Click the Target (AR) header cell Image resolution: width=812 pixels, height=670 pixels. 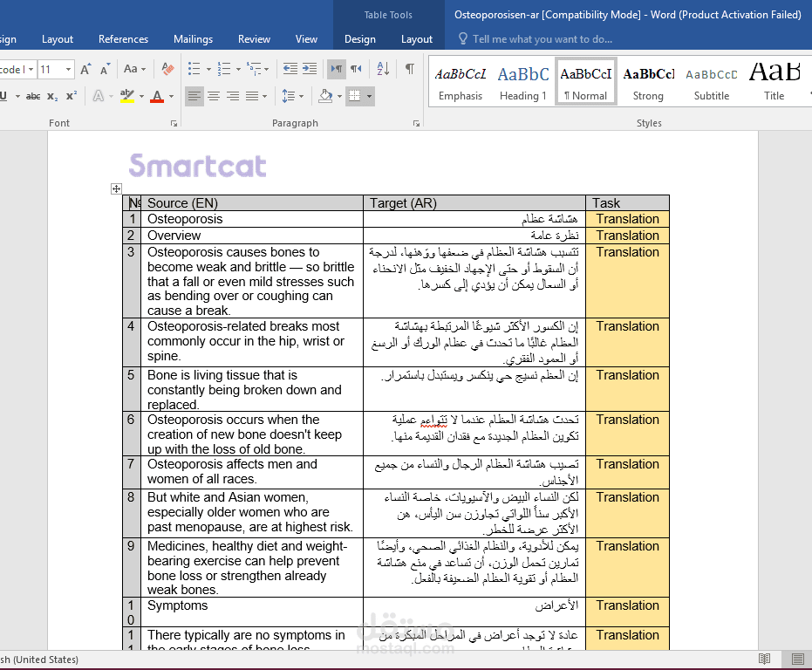tap(474, 202)
